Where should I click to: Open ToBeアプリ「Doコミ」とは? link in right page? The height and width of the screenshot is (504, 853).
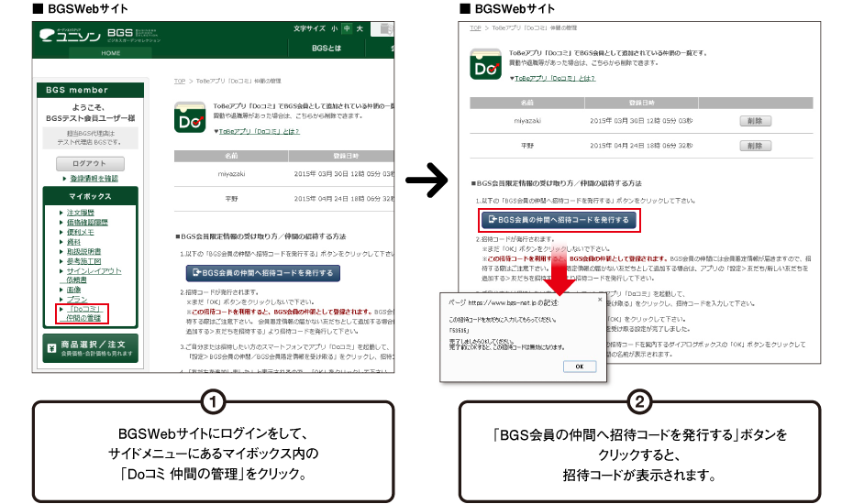click(555, 78)
